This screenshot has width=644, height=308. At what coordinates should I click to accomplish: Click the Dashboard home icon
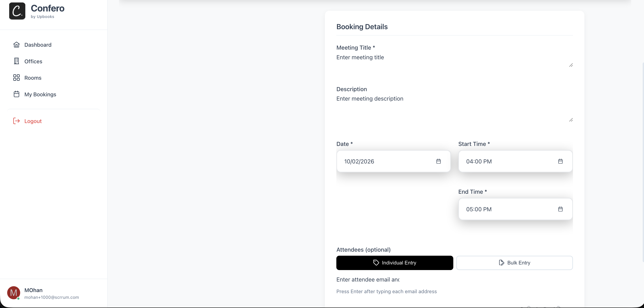(x=17, y=45)
